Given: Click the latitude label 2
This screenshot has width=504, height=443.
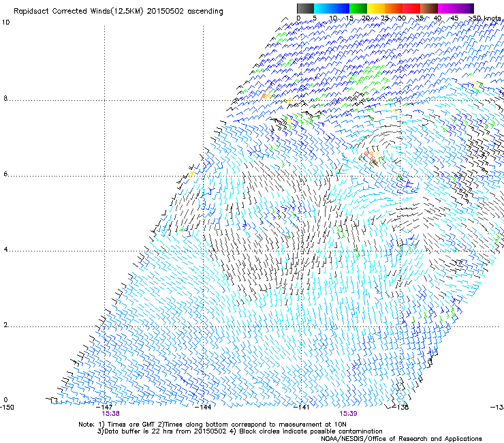Looking at the screenshot, I should [5, 325].
